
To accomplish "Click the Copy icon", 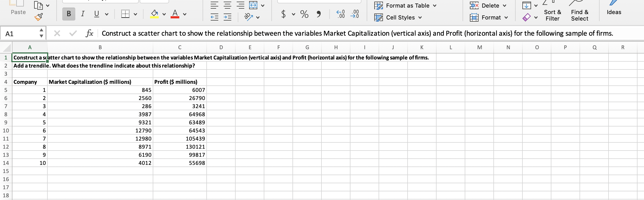I will click(x=38, y=5).
